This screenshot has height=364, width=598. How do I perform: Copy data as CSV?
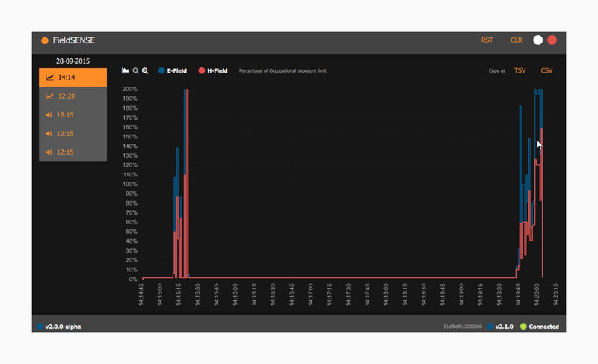pyautogui.click(x=546, y=70)
